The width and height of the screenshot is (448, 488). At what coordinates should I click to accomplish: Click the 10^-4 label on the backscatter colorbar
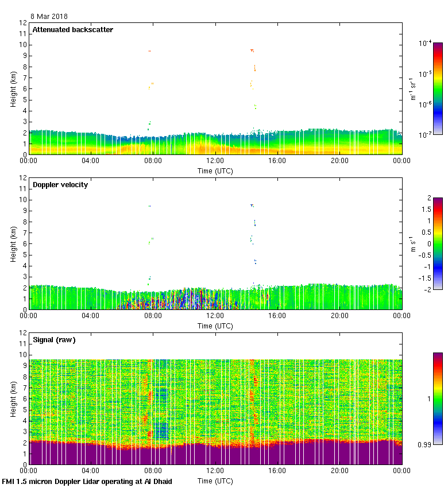pos(425,43)
